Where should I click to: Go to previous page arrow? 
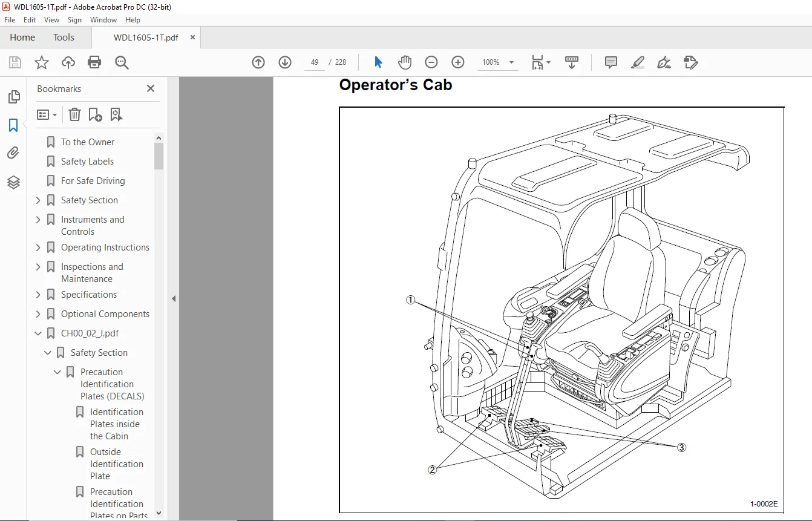(258, 62)
